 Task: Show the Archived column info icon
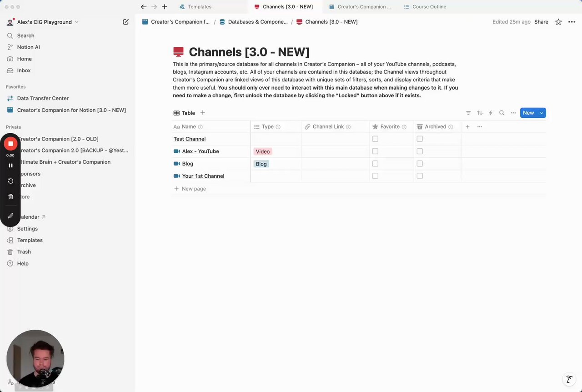(x=451, y=127)
